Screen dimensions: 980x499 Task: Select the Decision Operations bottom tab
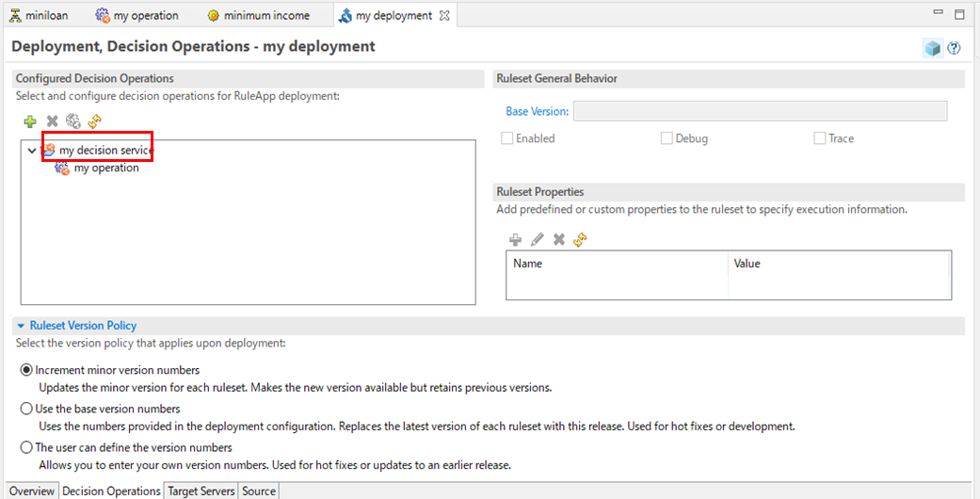point(111,491)
